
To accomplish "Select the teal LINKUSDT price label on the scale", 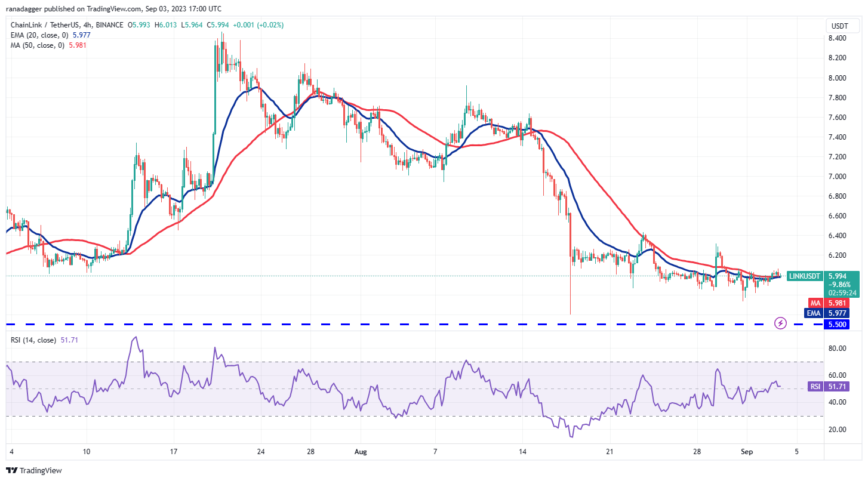I will point(804,276).
